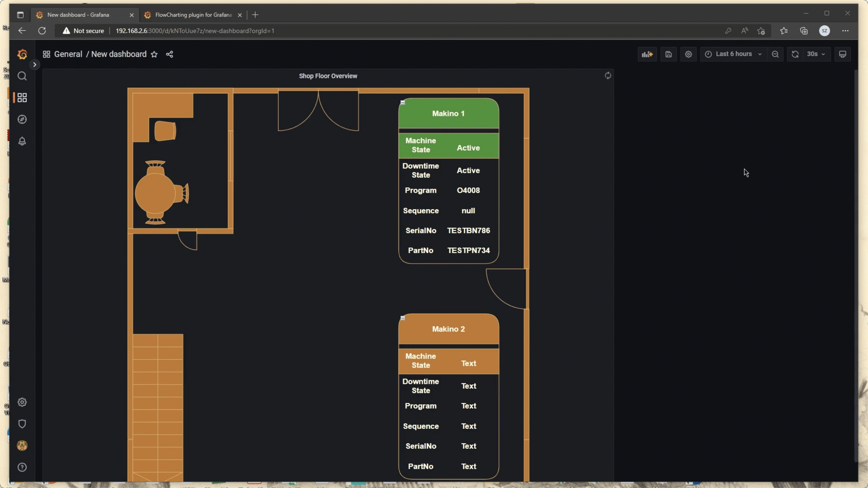This screenshot has height=488, width=868.
Task: Open Alerting via the bell icon
Action: pos(22,141)
